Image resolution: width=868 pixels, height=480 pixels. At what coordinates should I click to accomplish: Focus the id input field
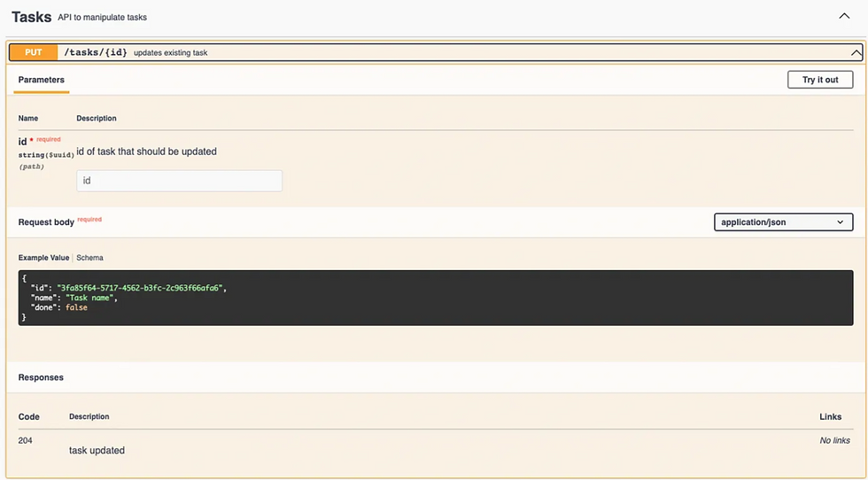(179, 181)
